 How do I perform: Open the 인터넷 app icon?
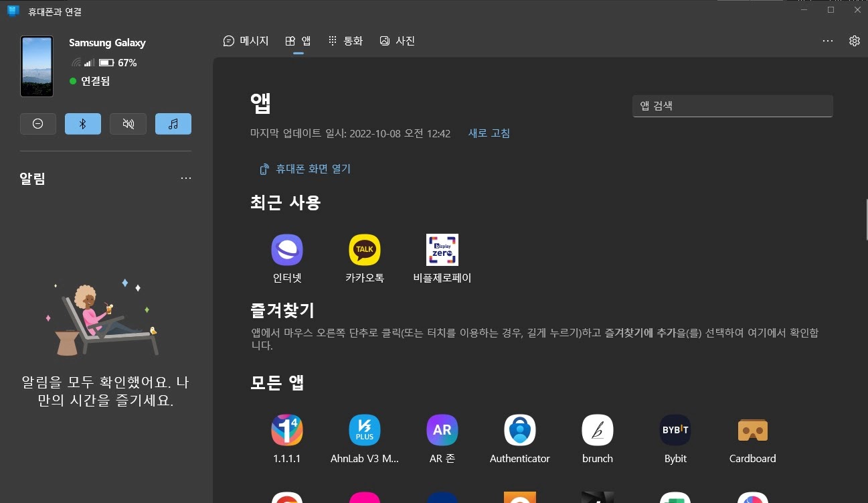click(x=287, y=250)
